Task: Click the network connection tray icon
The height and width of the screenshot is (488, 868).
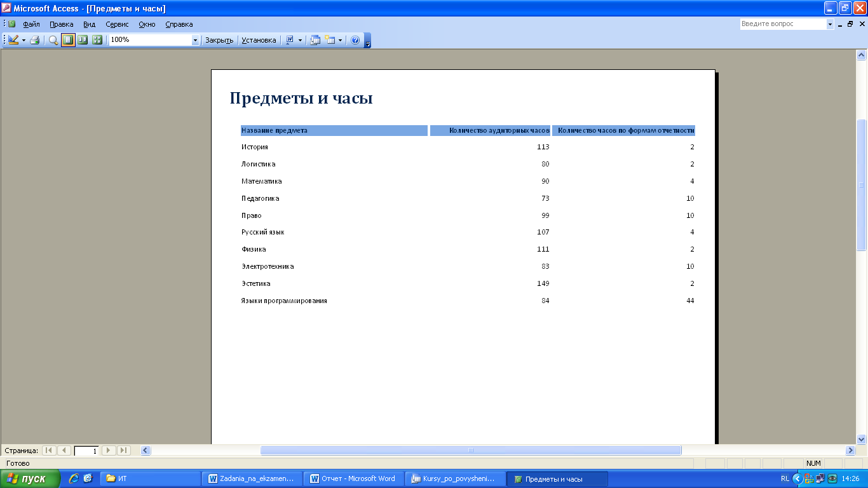Action: (x=820, y=479)
